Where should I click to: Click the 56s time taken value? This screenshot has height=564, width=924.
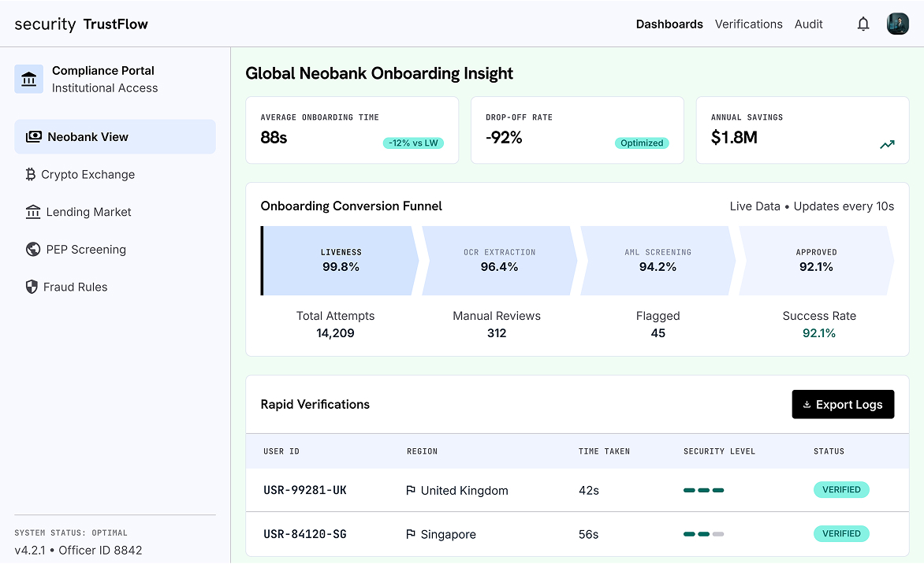589,534
